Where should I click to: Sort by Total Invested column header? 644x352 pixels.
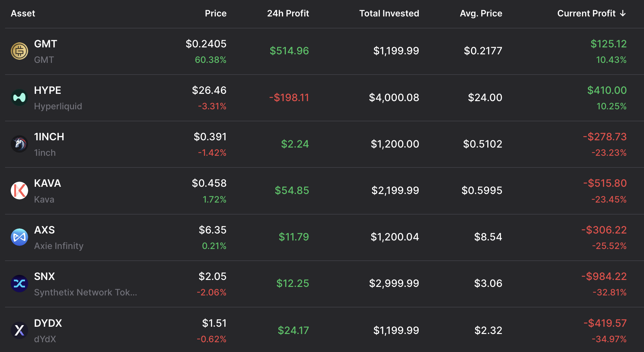[389, 13]
